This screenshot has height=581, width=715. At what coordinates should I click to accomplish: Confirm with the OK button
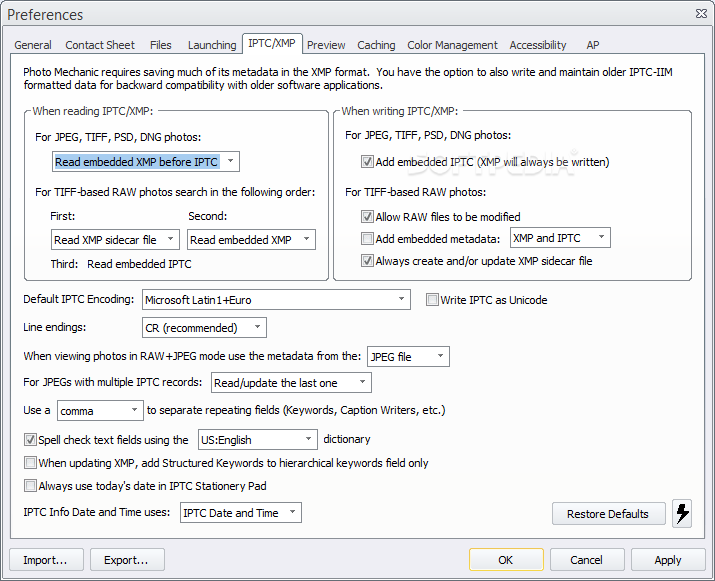(x=506, y=560)
